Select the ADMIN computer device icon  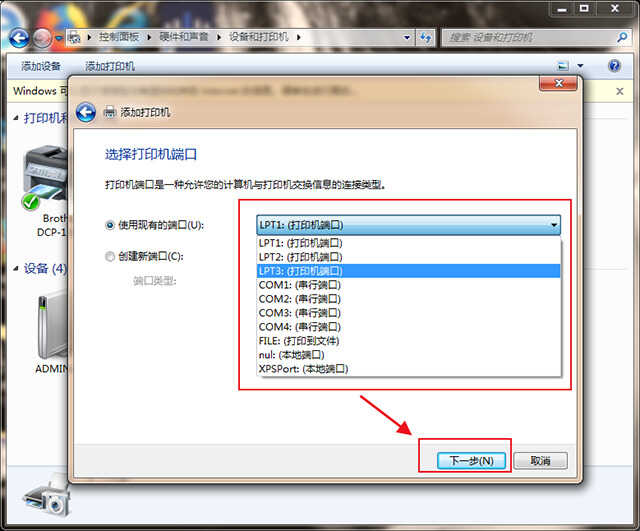[48, 325]
